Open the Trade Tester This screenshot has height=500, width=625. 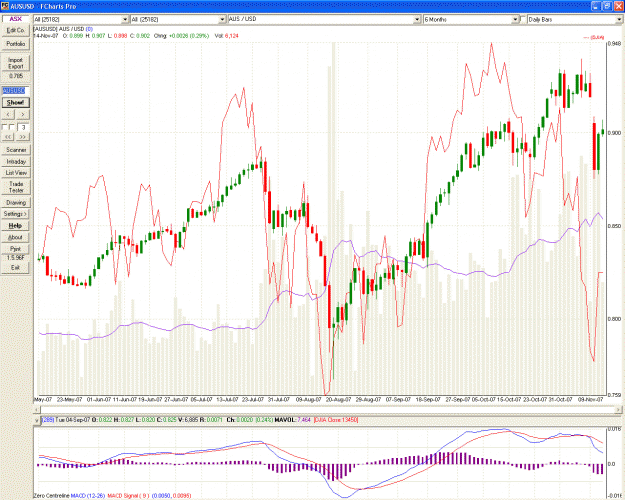click(x=16, y=187)
